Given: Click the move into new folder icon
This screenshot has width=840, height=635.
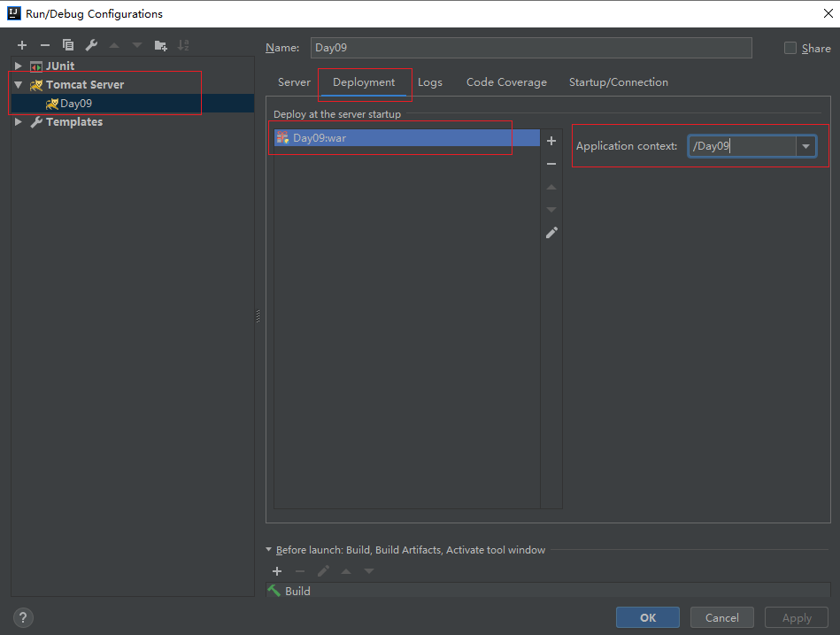Looking at the screenshot, I should pyautogui.click(x=160, y=45).
